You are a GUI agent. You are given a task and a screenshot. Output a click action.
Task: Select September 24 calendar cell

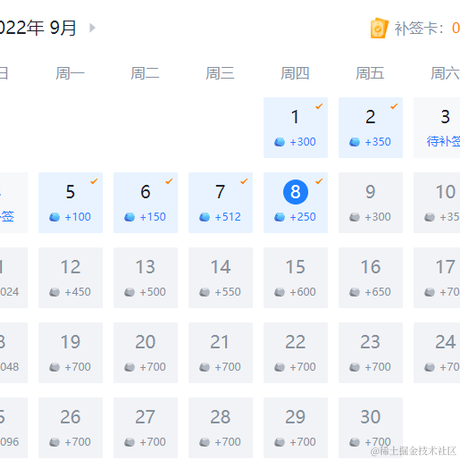[x=437, y=353]
